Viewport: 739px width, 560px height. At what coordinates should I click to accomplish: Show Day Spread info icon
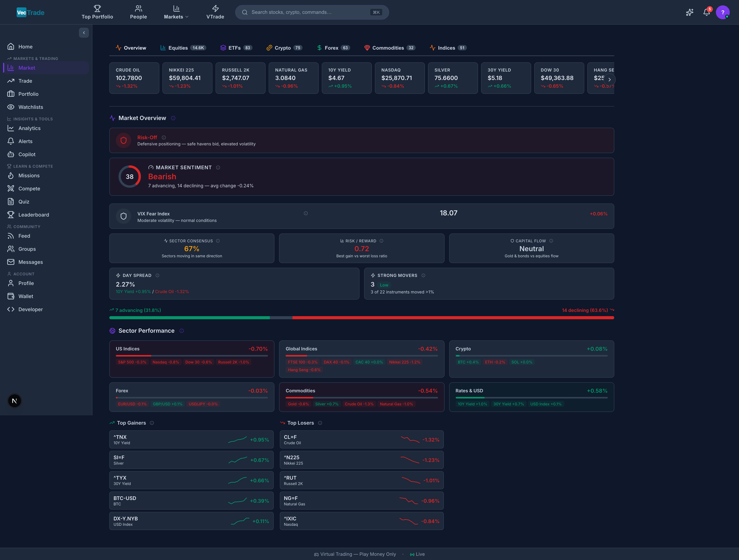click(157, 276)
